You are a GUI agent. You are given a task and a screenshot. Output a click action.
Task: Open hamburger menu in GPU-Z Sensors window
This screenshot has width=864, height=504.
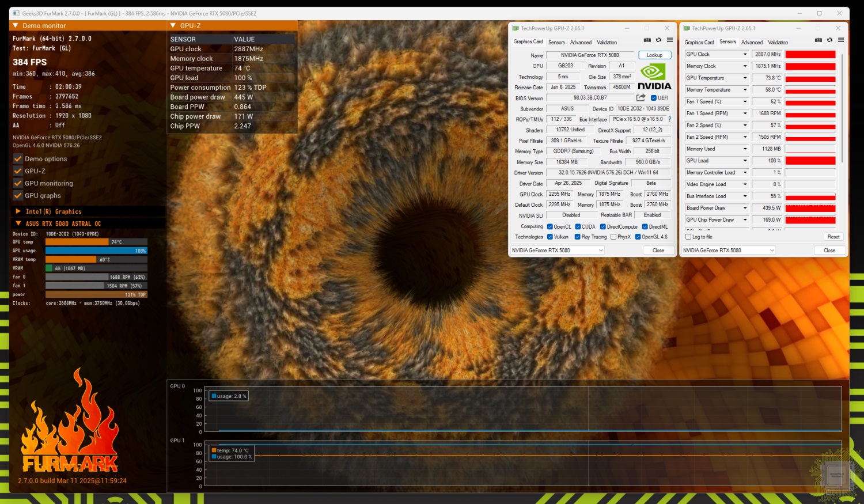click(x=841, y=40)
